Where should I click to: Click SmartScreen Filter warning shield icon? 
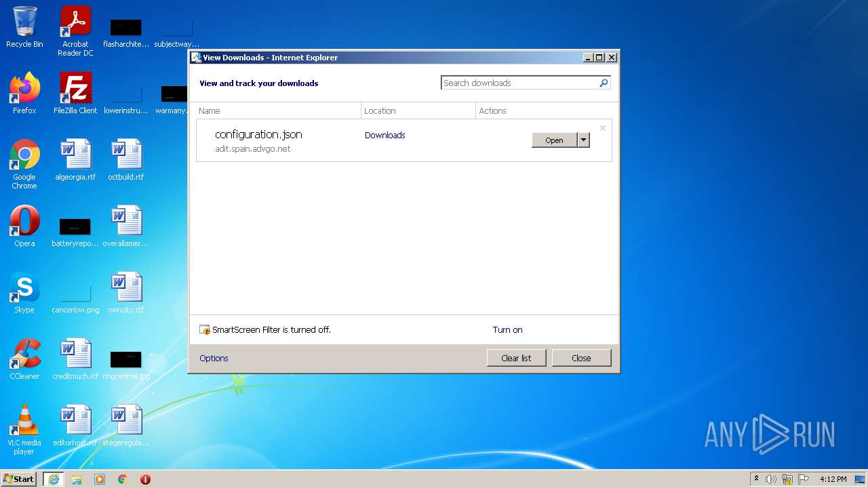(x=205, y=330)
